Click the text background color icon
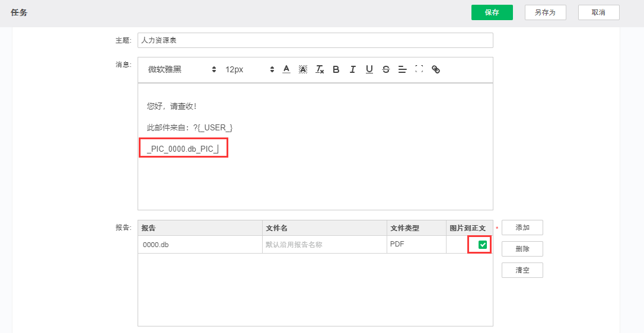644x333 pixels. (302, 69)
